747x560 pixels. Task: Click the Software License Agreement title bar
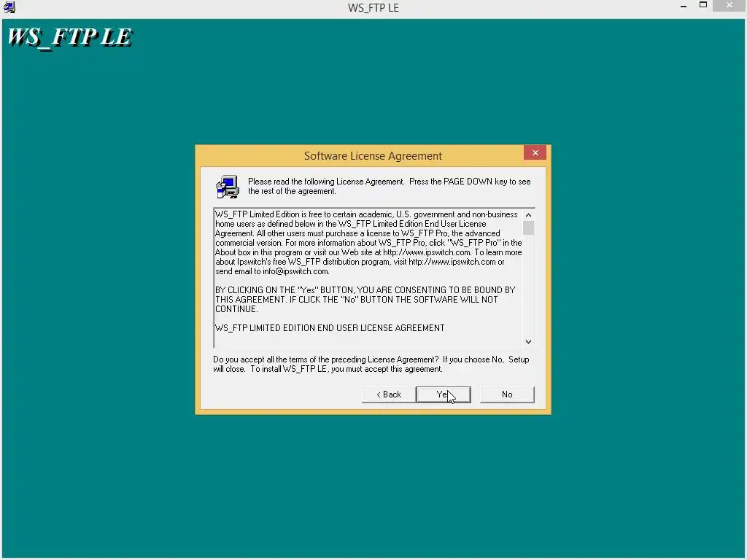coord(373,156)
